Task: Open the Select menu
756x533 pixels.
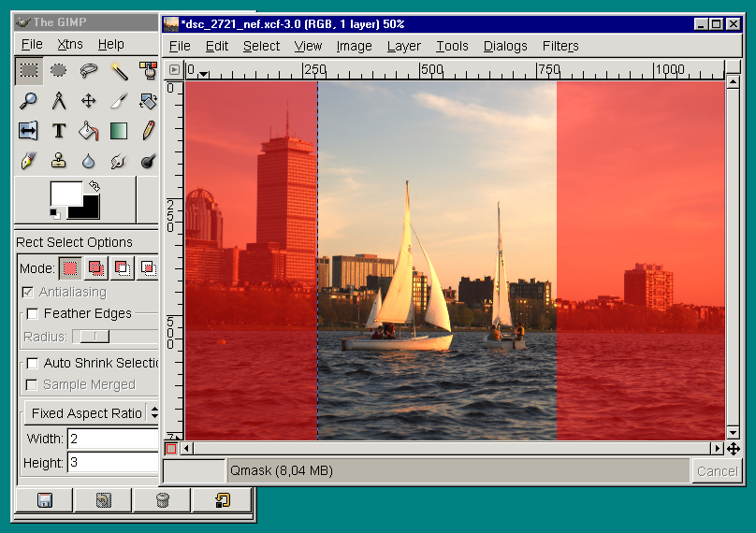Action: coord(261,46)
